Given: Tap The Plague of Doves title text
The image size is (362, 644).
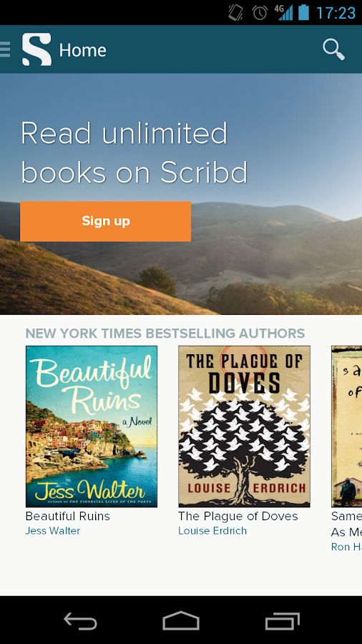Looking at the screenshot, I should pyautogui.click(x=238, y=516).
